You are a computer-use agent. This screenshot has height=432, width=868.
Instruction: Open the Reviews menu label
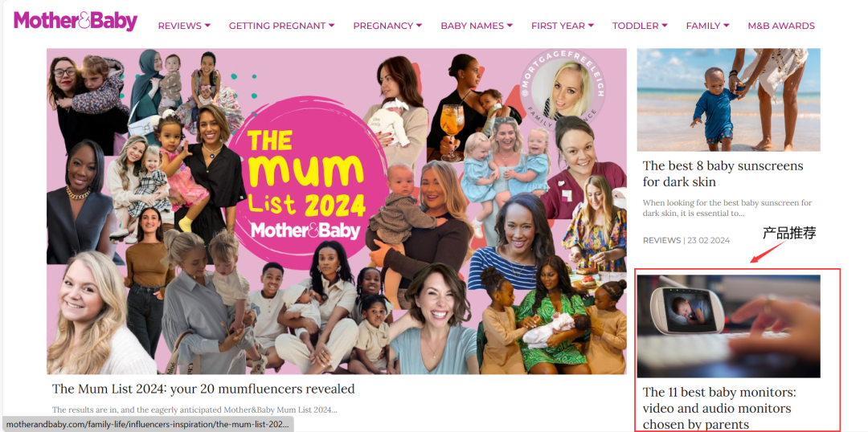(x=180, y=26)
